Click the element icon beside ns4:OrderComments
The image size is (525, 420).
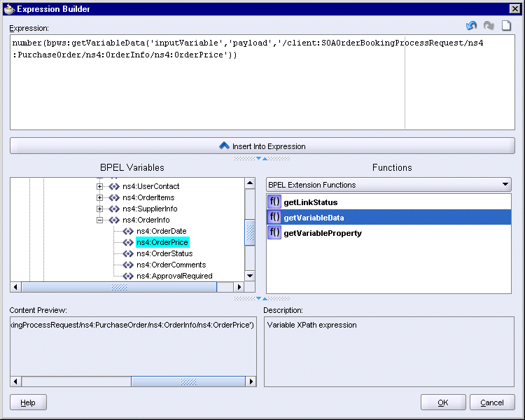(128, 265)
